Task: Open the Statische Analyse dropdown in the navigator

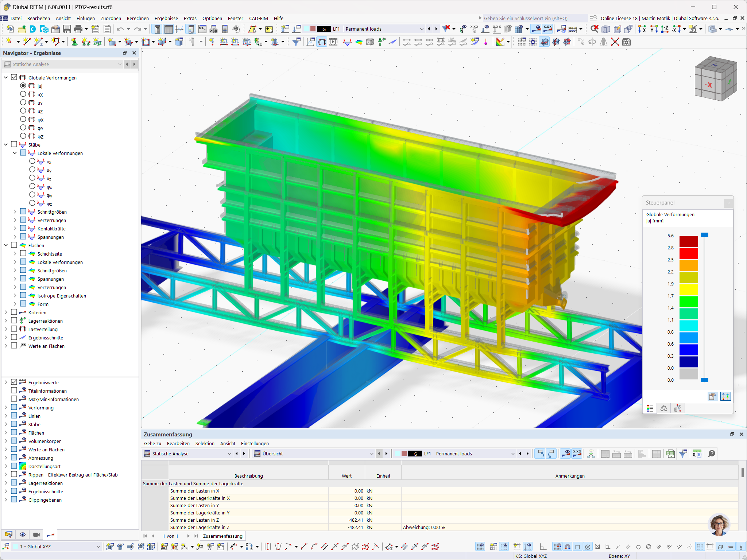Action: [x=120, y=64]
